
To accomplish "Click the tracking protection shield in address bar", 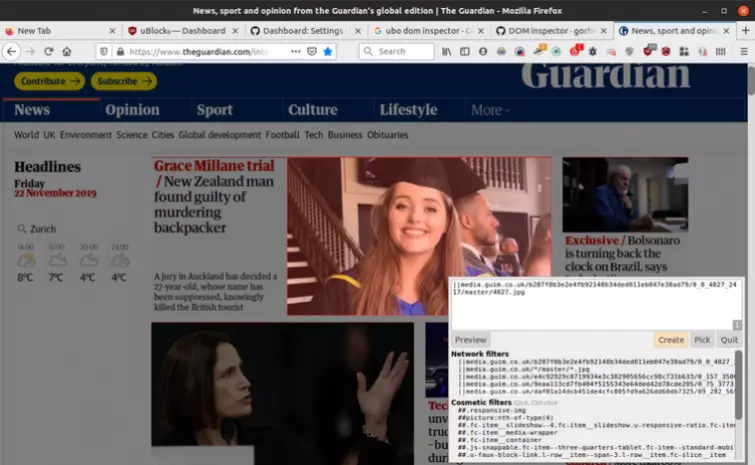I will [x=104, y=52].
